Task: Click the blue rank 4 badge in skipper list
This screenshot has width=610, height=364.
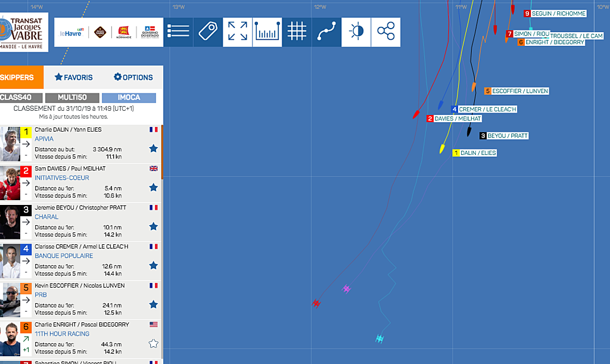Action: click(26, 248)
